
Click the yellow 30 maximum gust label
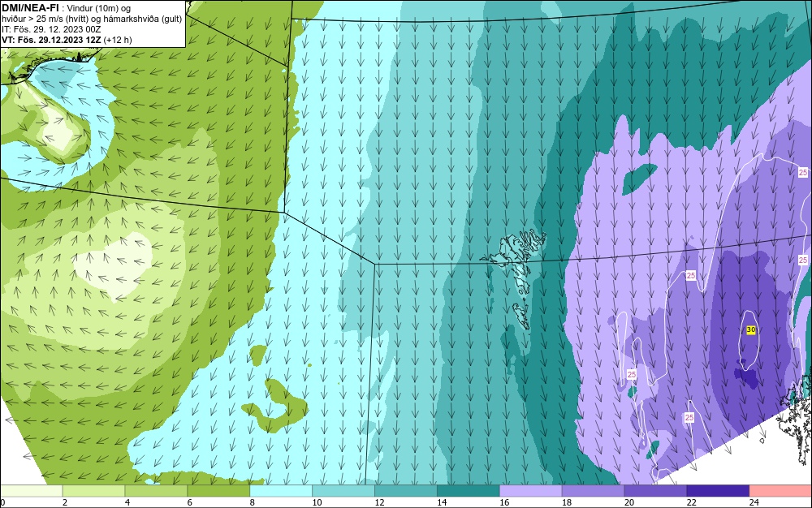coord(751,329)
